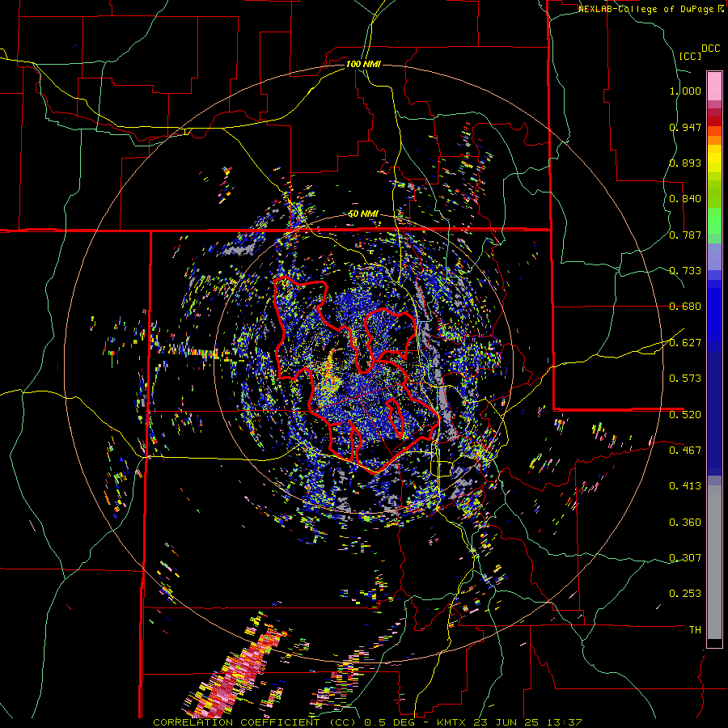Click the [CC] legend unit label
The image size is (728, 728).
(x=690, y=56)
